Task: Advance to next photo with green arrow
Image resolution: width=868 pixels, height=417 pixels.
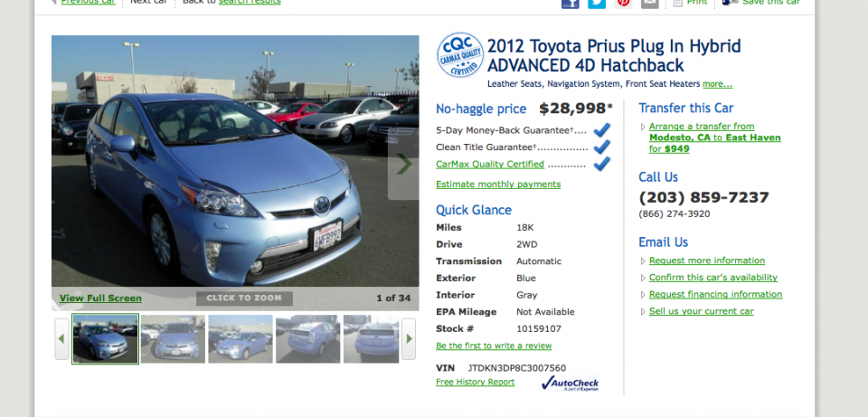Action: click(403, 164)
